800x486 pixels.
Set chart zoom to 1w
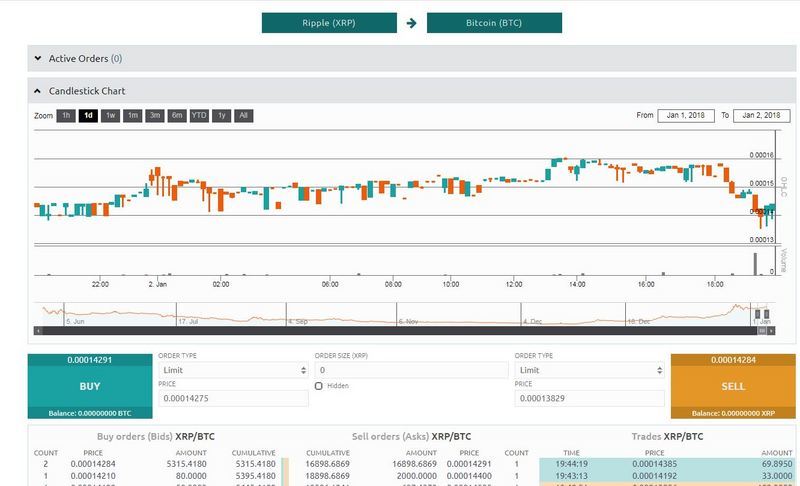click(x=110, y=116)
